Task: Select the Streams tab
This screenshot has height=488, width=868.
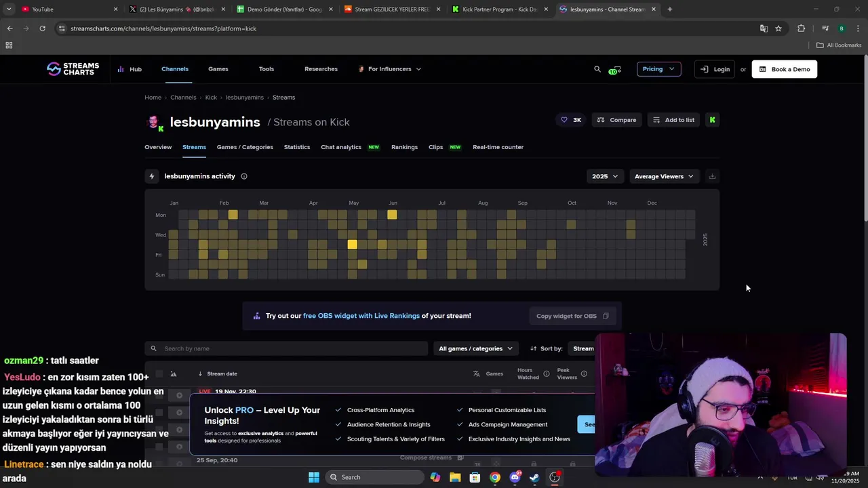Action: tap(194, 147)
